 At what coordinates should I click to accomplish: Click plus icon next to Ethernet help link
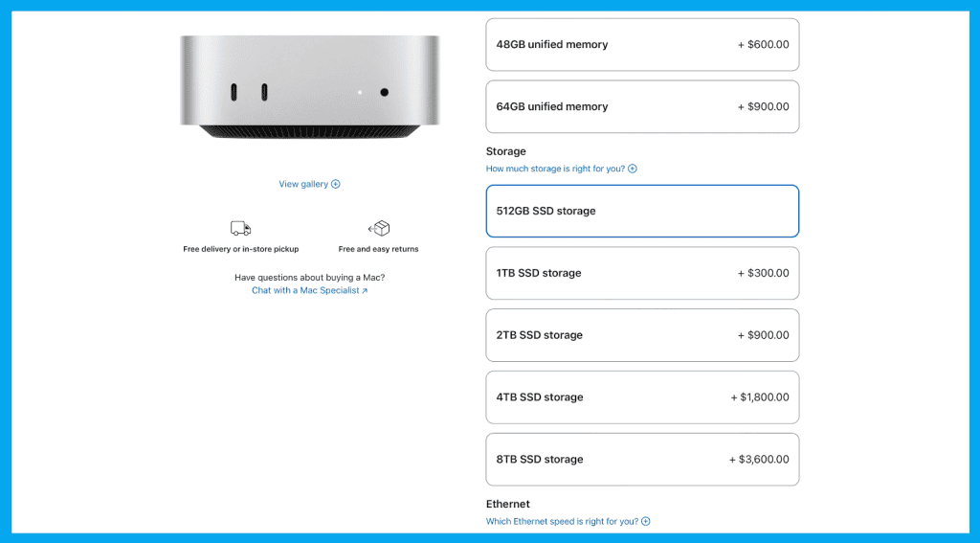pos(646,521)
